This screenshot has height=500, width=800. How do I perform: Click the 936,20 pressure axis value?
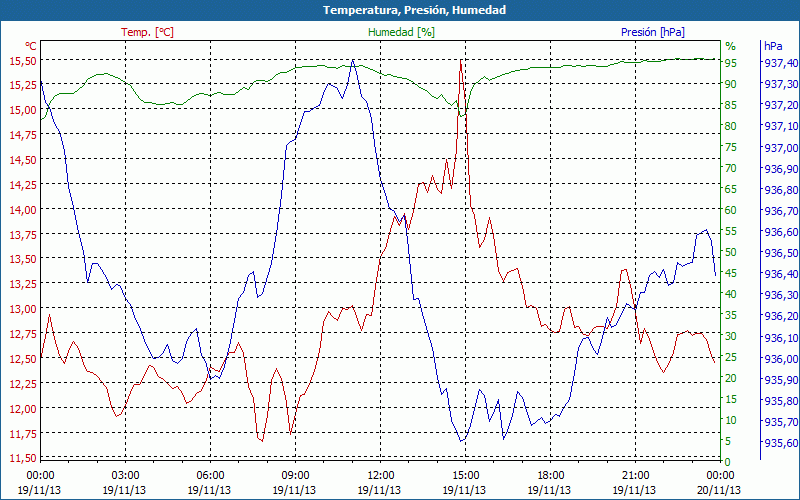pos(779,317)
